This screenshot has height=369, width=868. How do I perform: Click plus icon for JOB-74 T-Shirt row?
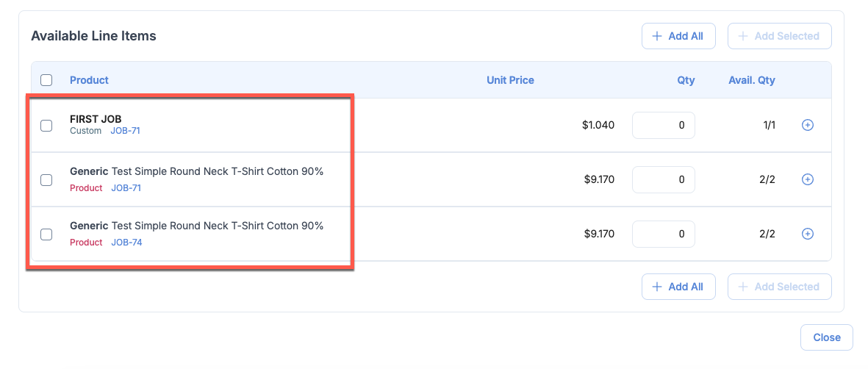point(807,234)
